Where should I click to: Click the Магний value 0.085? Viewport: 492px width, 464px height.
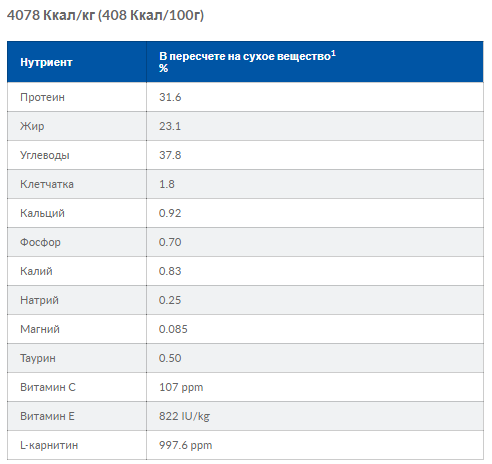coord(173,329)
